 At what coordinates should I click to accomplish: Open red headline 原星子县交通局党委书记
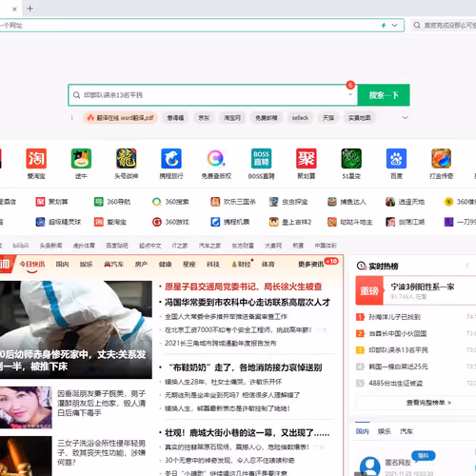point(244,287)
